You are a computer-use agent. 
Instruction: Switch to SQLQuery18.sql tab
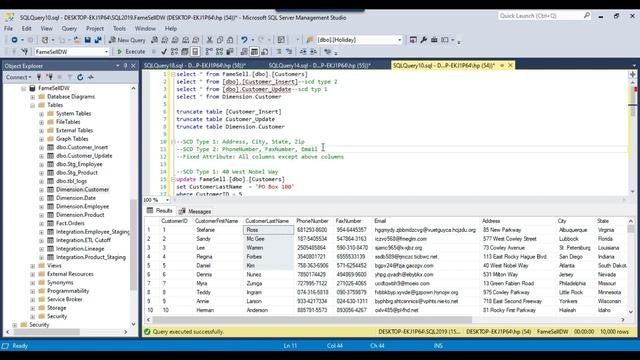[194, 65]
